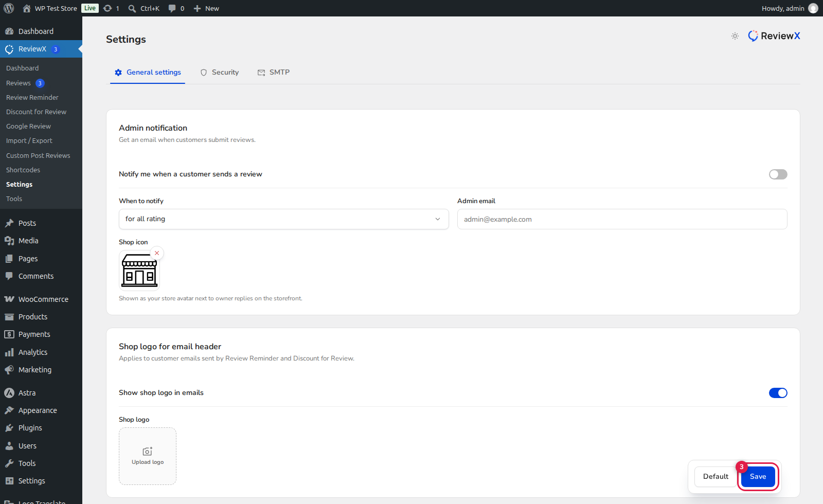Click the Live status badge
The height and width of the screenshot is (504, 823).
pyautogui.click(x=90, y=8)
